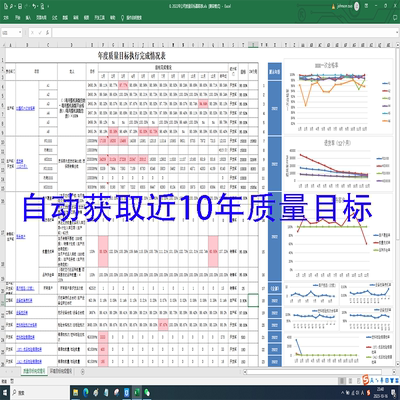This screenshot has height=400, width=400.
Task: Click the user account avatar in title bar
Action: 357,6
